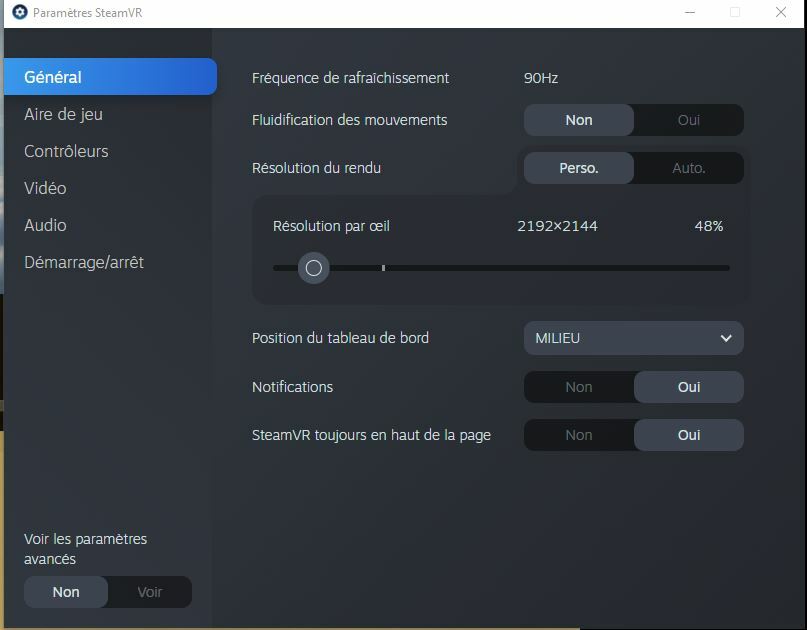This screenshot has width=807, height=630.
Task: Enable SteamVR toujours en haut de la page
Action: 689,435
